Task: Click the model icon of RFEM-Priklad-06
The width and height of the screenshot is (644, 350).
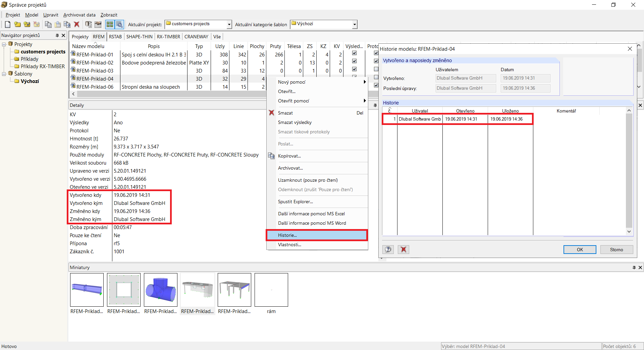Action: [x=73, y=86]
